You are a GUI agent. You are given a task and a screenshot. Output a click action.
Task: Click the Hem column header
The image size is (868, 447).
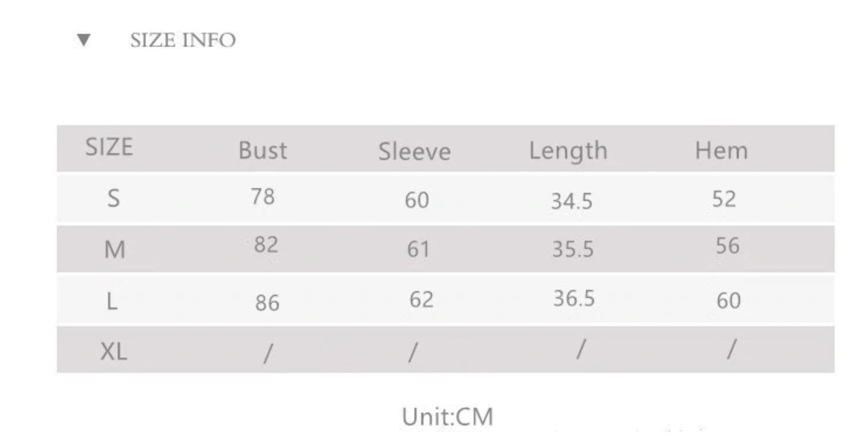tap(721, 150)
